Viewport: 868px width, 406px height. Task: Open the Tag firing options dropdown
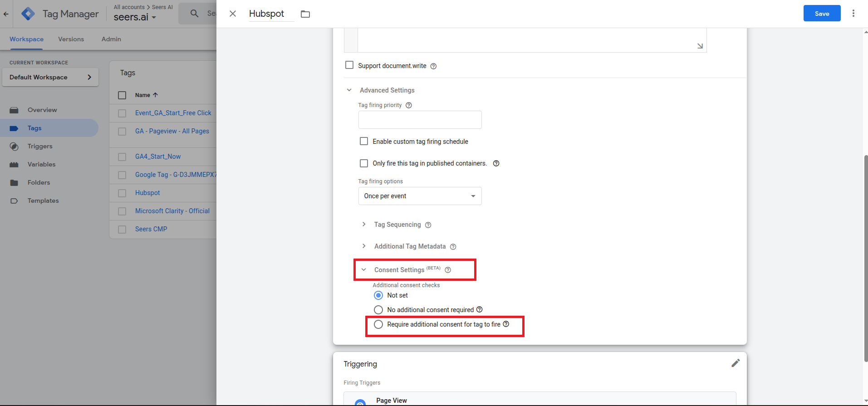420,196
